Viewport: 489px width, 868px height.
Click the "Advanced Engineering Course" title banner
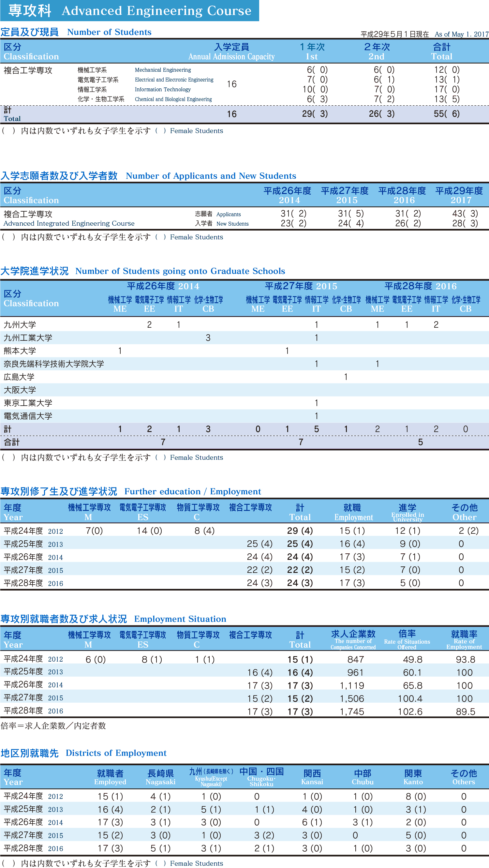[129, 10]
